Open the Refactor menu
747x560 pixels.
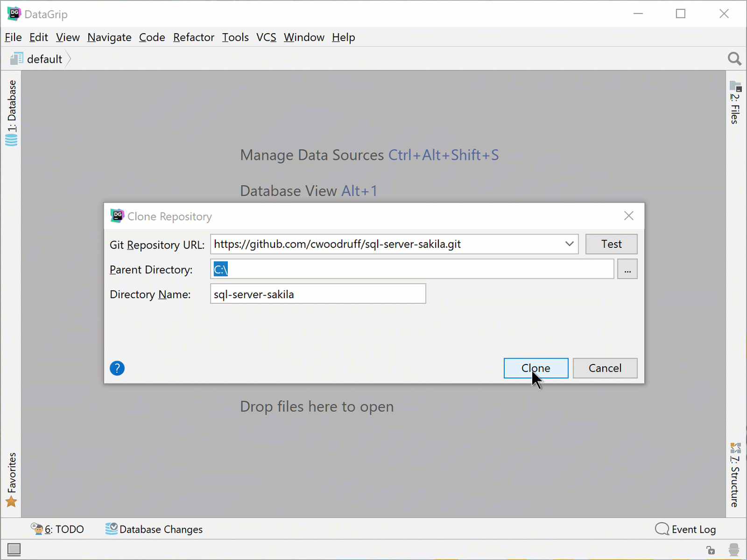[193, 37]
